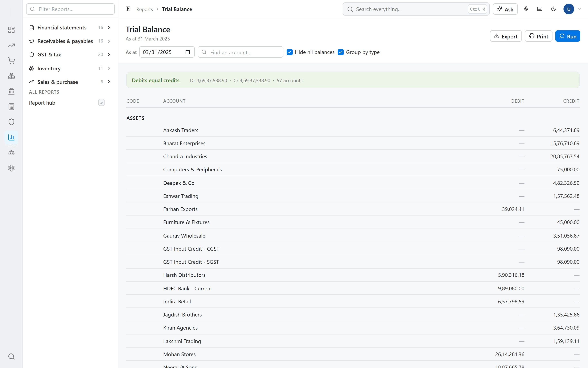Click the Search everything box
Viewport: 588px width, 368px height.
416,9
